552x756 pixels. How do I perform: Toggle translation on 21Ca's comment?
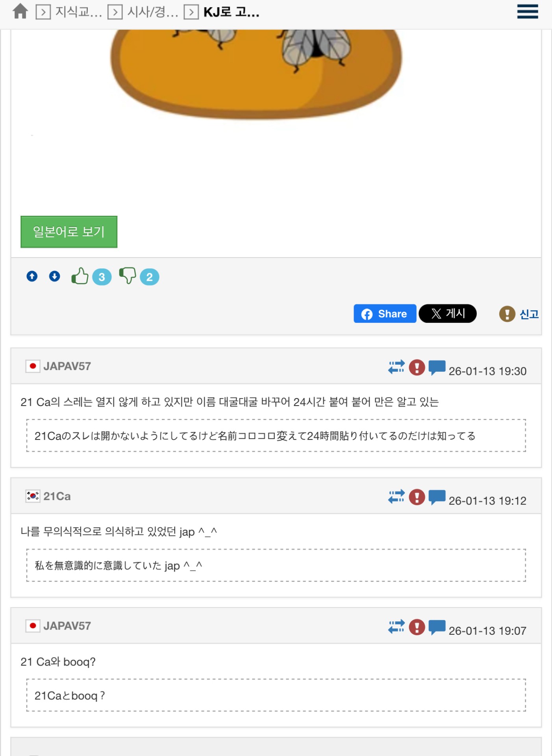pyautogui.click(x=396, y=497)
